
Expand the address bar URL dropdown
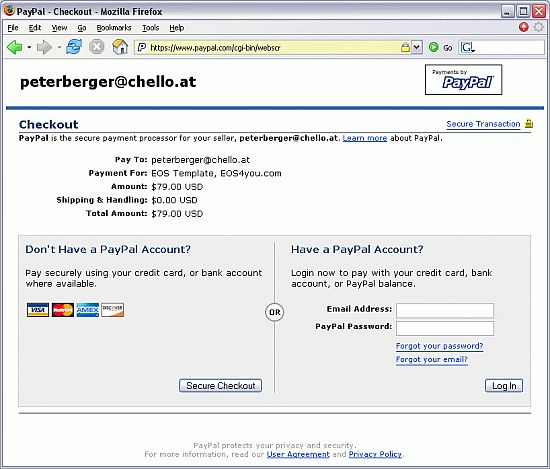416,47
